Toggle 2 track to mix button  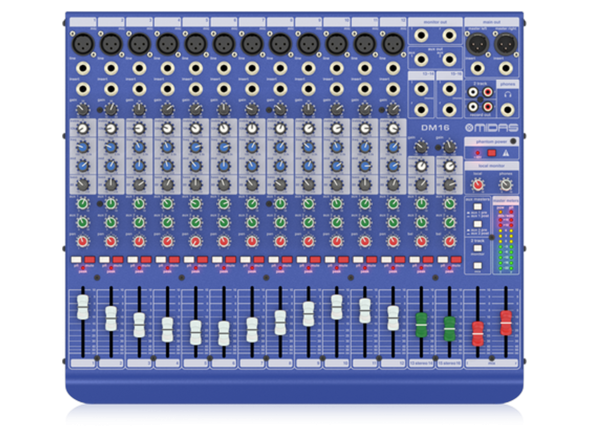click(x=477, y=266)
